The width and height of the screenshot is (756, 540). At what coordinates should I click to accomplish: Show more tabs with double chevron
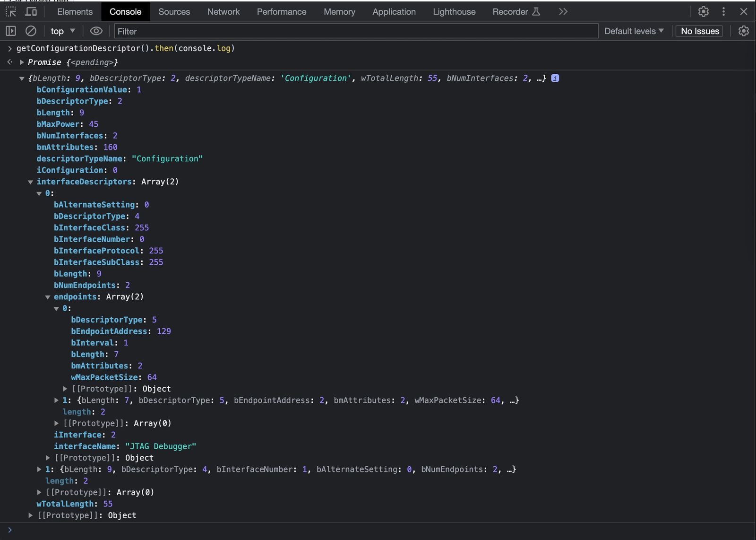pyautogui.click(x=563, y=12)
